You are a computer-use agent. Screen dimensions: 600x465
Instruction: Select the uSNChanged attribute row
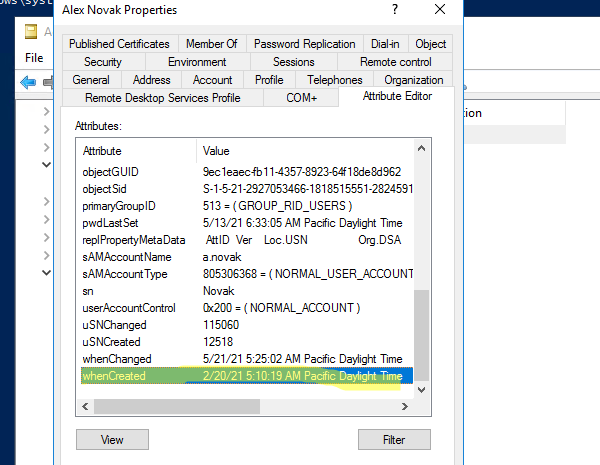point(247,325)
